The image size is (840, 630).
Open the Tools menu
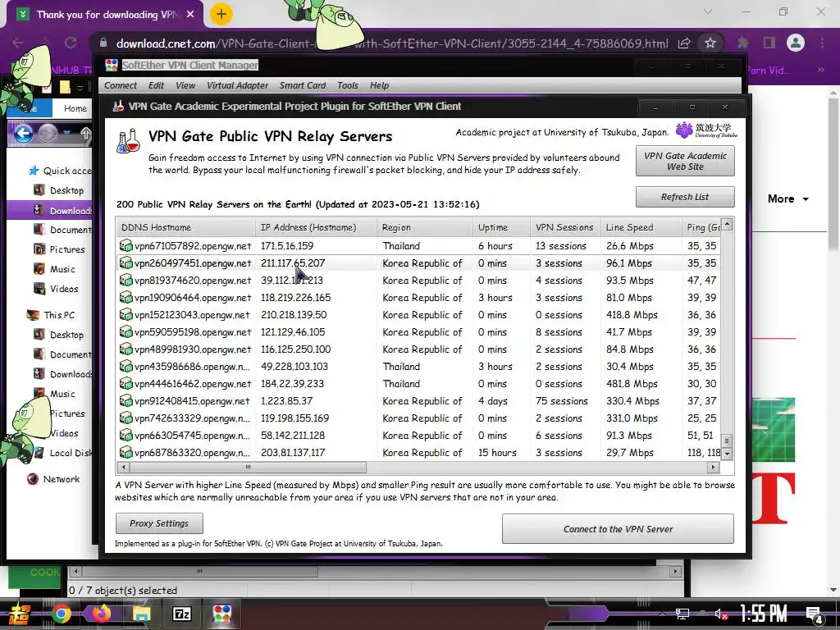348,85
